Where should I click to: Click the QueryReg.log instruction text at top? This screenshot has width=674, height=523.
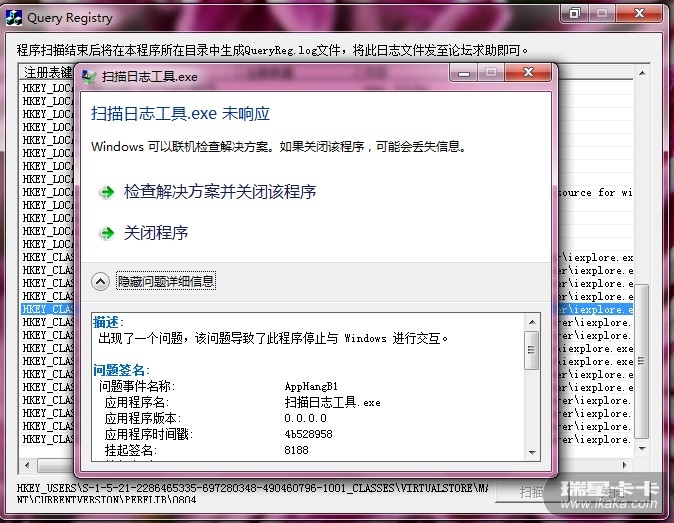[x=272, y=50]
